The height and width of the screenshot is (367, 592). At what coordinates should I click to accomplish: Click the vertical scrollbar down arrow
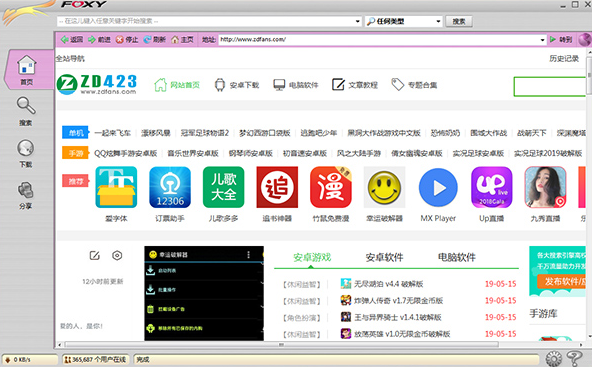point(589,336)
